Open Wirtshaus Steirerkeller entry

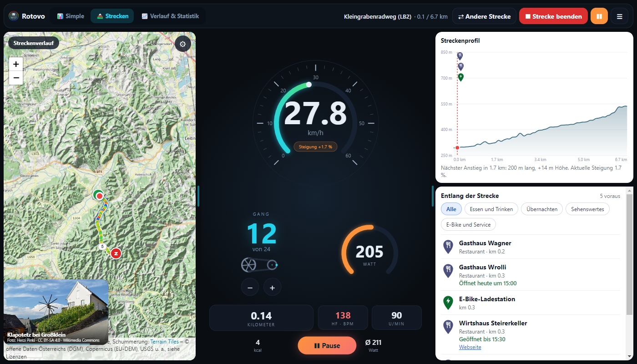[531, 334]
